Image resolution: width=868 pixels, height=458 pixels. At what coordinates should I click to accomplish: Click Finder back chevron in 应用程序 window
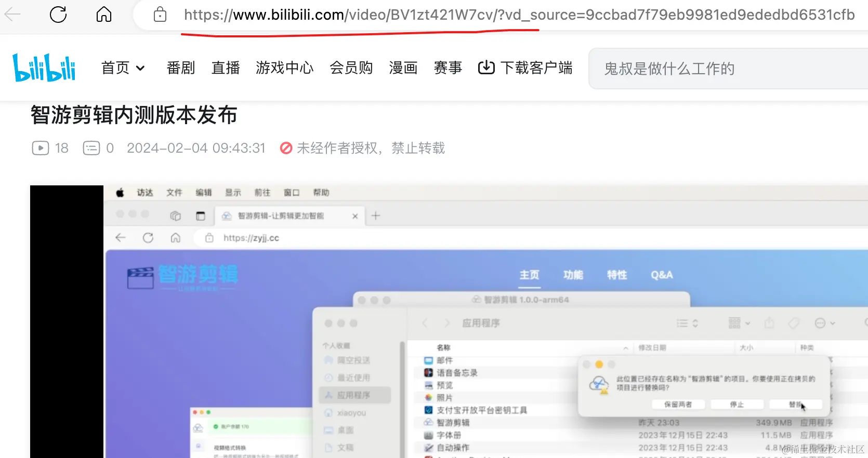point(425,323)
